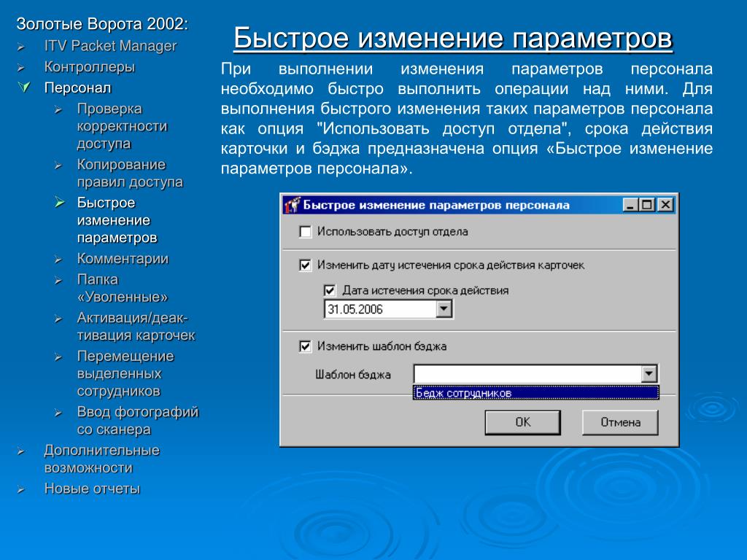This screenshot has height=560, width=747.
Task: Enable the 'Использовать доступ отдела' checkbox
Action: 305,232
